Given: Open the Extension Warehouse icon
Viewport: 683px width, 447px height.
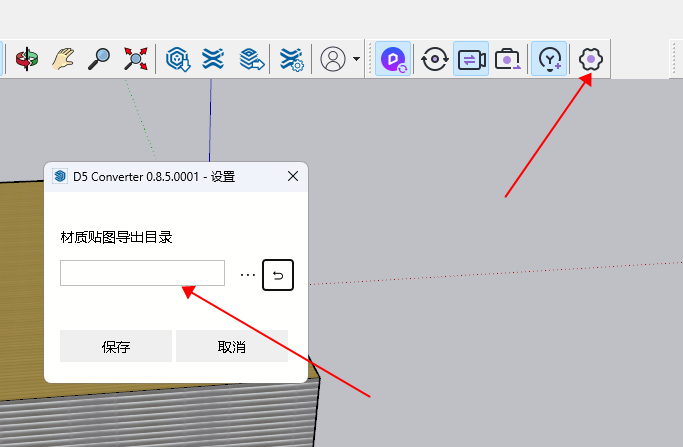Looking at the screenshot, I should (213, 59).
